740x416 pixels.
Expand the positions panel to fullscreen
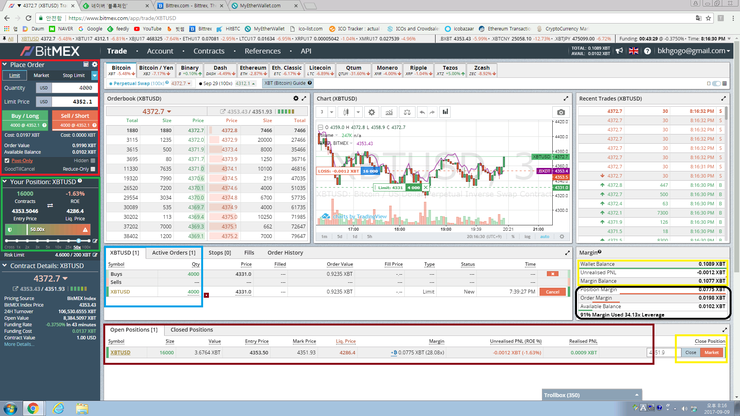[x=724, y=330]
